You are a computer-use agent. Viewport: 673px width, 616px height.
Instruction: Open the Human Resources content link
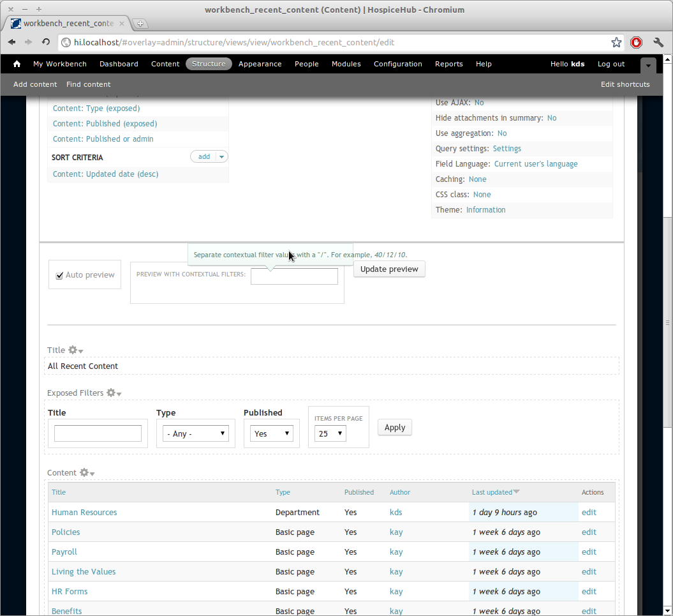point(84,513)
